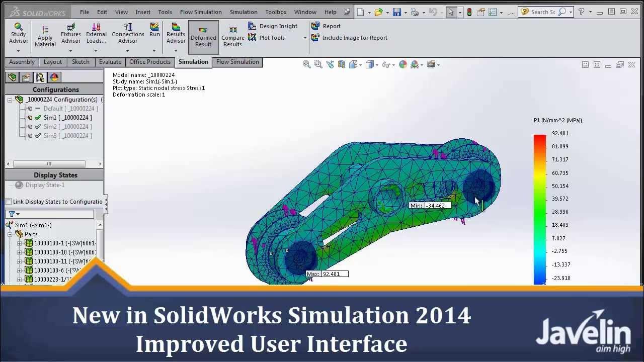Screen dimensions: 644x362
Task: Click the Edit Appearance color ball icon
Action: pyautogui.click(x=403, y=64)
